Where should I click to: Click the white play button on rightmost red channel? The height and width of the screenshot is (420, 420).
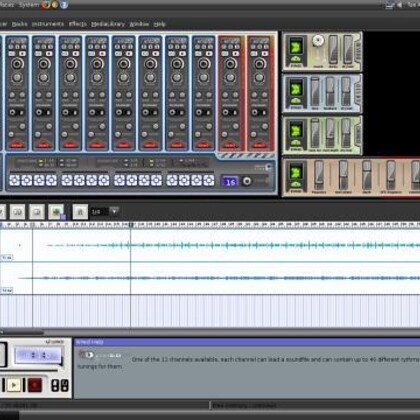[264, 53]
